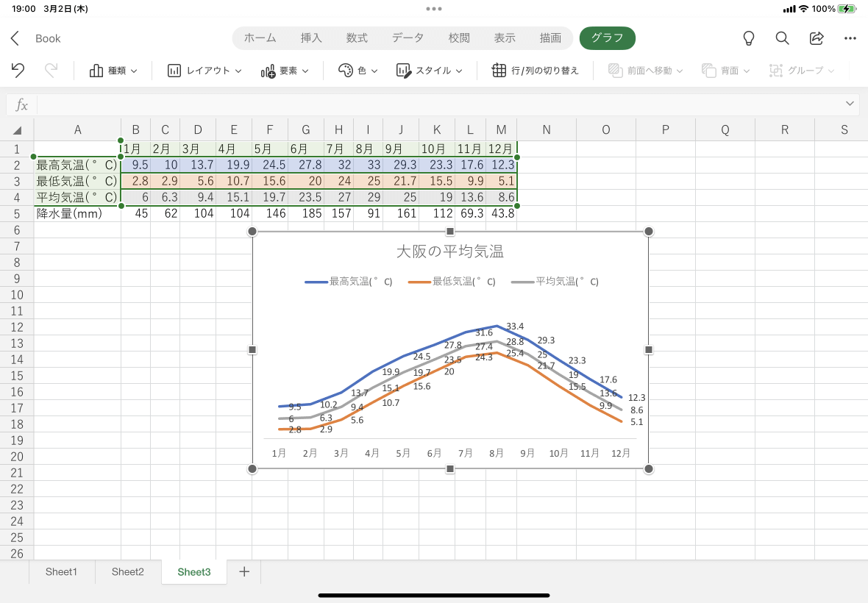Switch to the 校閲 tab

pos(459,38)
